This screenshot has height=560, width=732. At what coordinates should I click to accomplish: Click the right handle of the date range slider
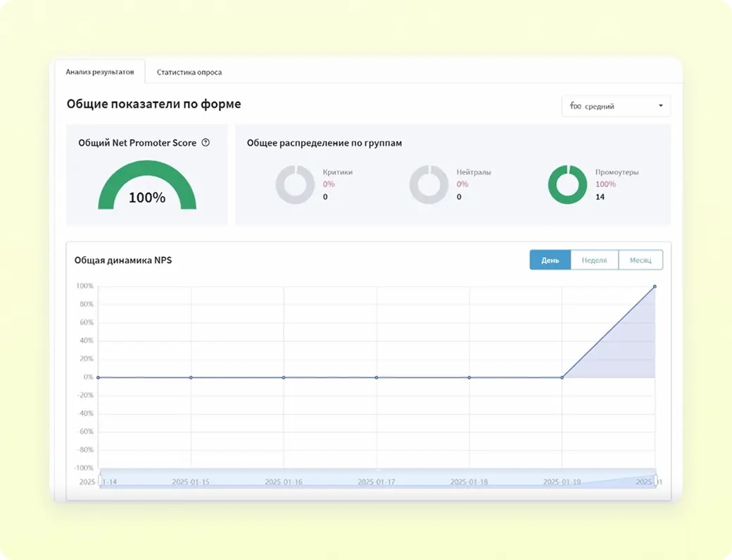(x=655, y=481)
